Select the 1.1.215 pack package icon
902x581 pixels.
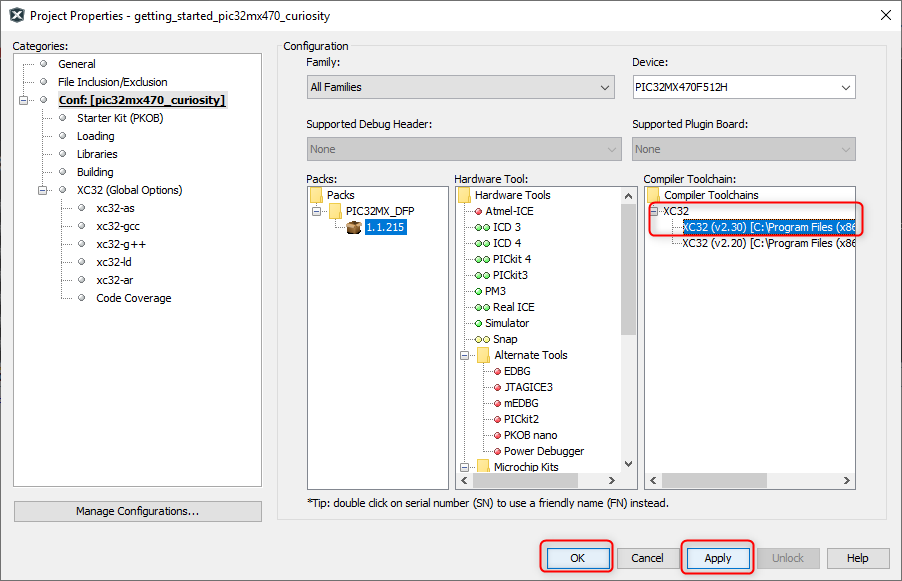353,227
